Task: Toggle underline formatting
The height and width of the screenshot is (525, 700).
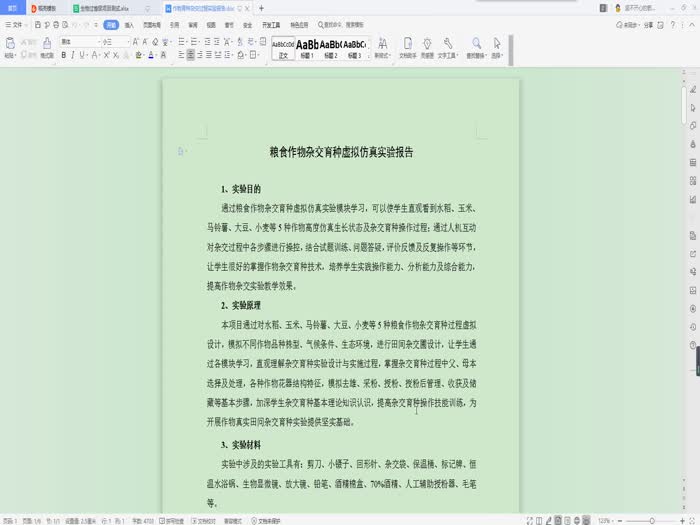Action: pyautogui.click(x=83, y=55)
